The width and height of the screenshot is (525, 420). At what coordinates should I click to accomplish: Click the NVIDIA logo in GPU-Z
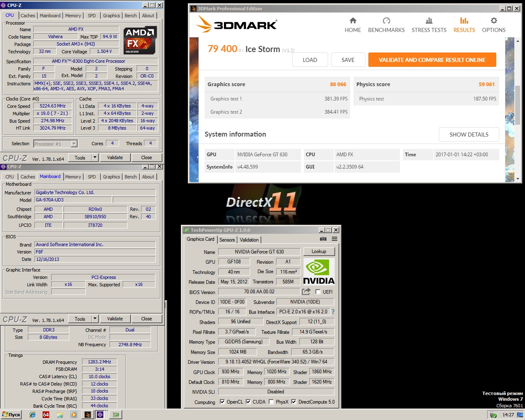point(319,272)
